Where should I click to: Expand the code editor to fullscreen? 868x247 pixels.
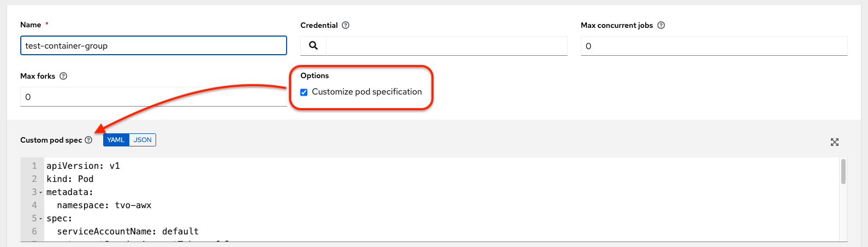[x=834, y=142]
